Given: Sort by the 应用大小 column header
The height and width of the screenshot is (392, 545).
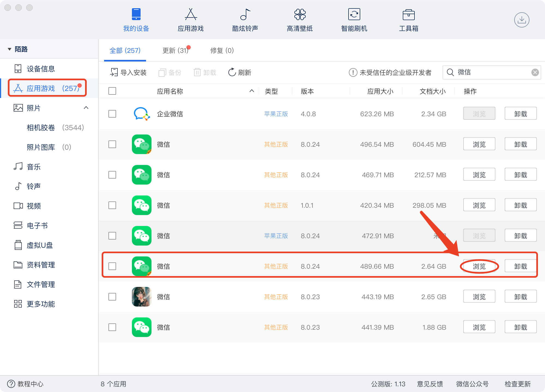Looking at the screenshot, I should pyautogui.click(x=380, y=91).
